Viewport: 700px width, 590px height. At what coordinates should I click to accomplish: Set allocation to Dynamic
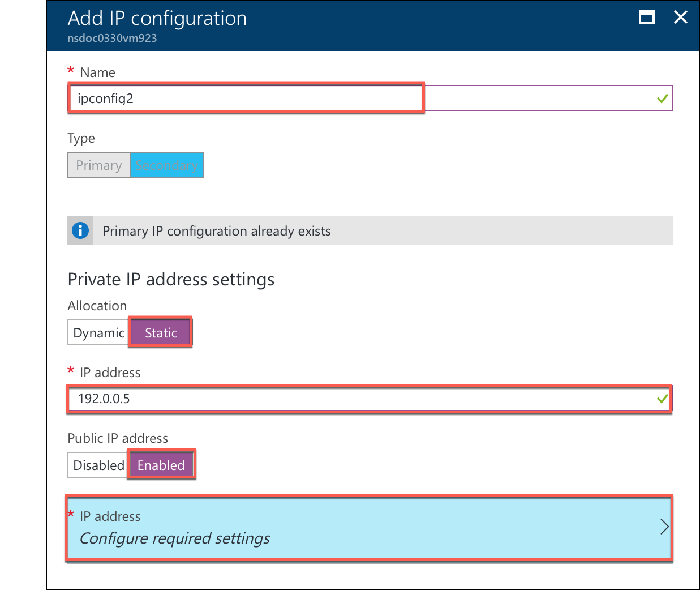(99, 332)
